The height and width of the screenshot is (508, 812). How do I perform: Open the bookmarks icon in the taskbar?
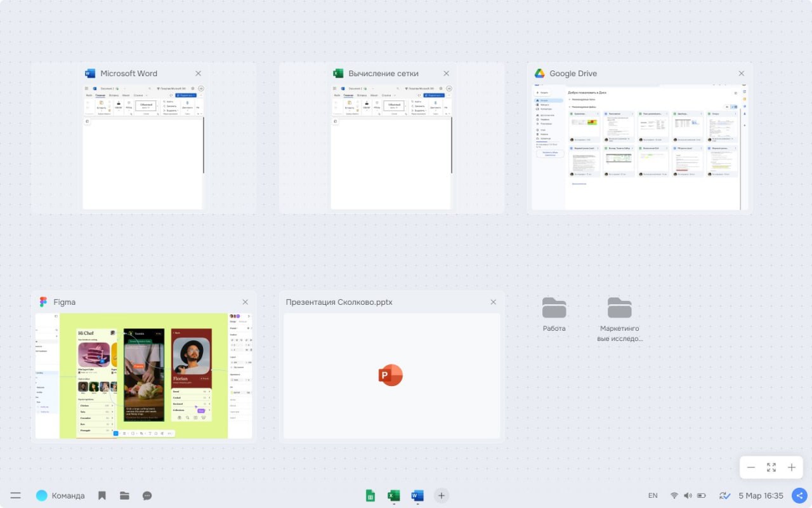pyautogui.click(x=101, y=495)
